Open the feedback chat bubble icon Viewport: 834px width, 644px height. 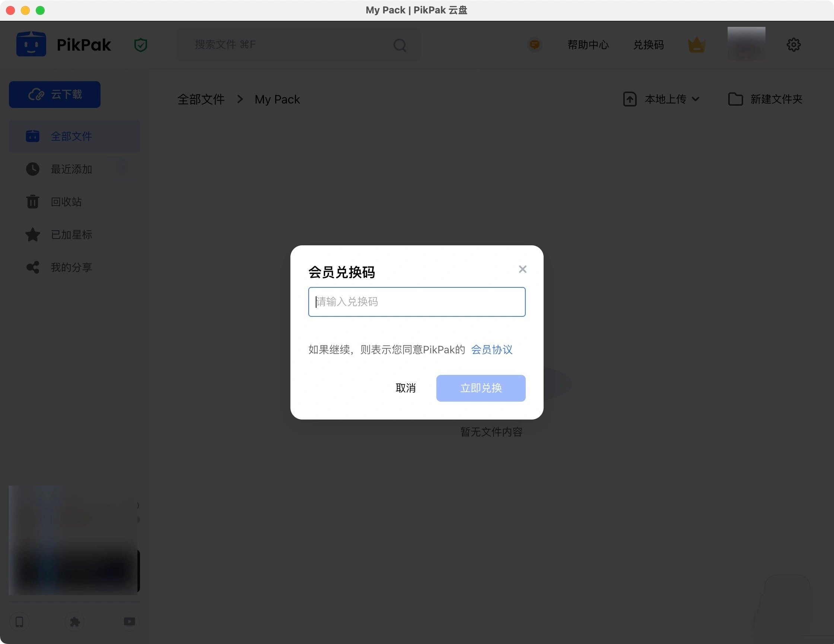click(534, 44)
